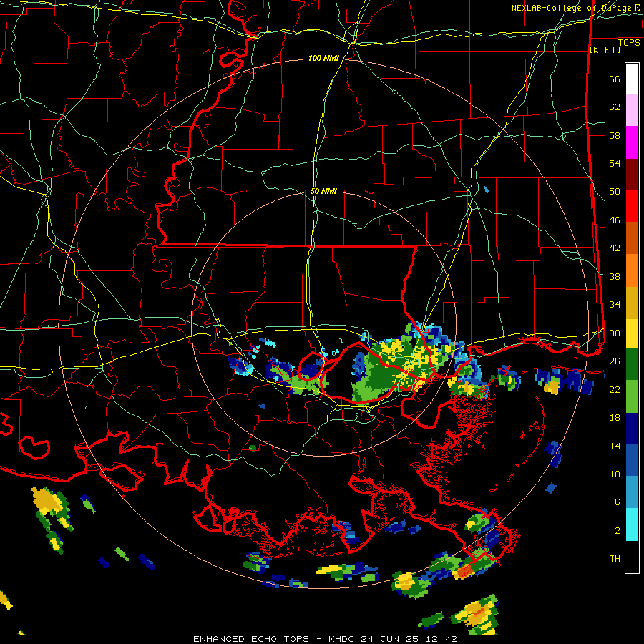Select the light green legend swatch
The image size is (644, 644).
(632, 396)
